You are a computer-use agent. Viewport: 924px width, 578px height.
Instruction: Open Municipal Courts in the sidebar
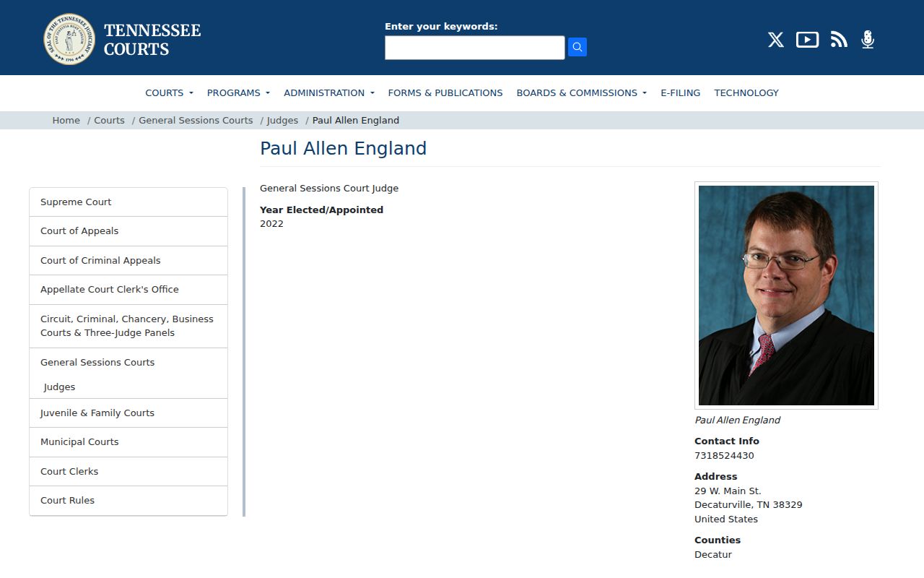[x=128, y=442]
